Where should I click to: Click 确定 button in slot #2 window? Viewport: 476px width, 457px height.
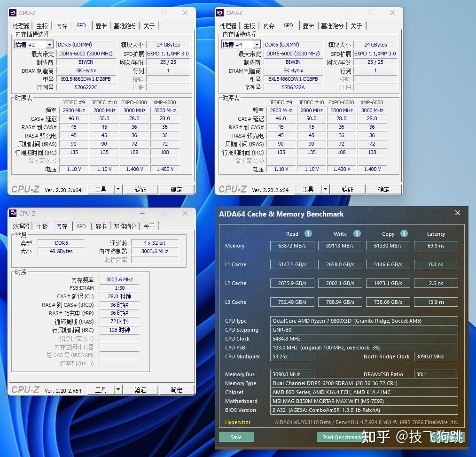[x=176, y=189]
